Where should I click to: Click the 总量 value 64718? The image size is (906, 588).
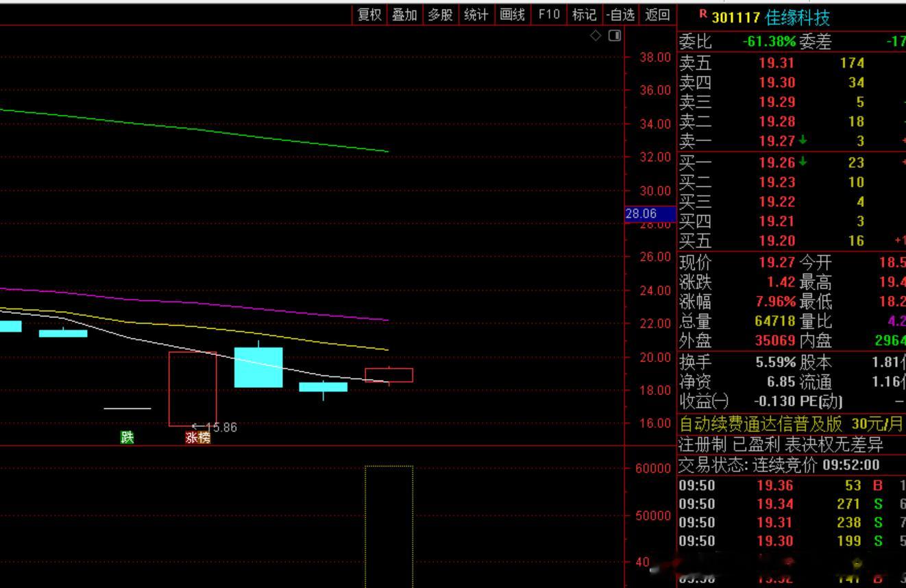(775, 321)
